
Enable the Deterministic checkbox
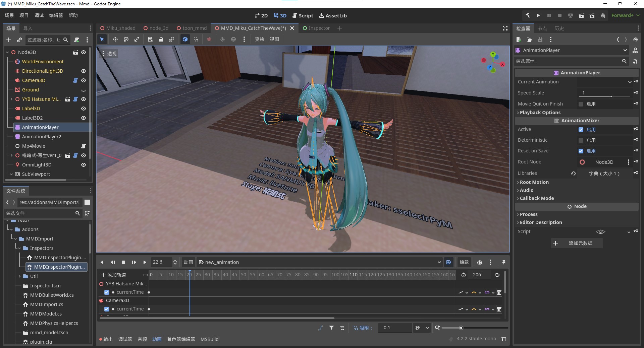pyautogui.click(x=581, y=140)
